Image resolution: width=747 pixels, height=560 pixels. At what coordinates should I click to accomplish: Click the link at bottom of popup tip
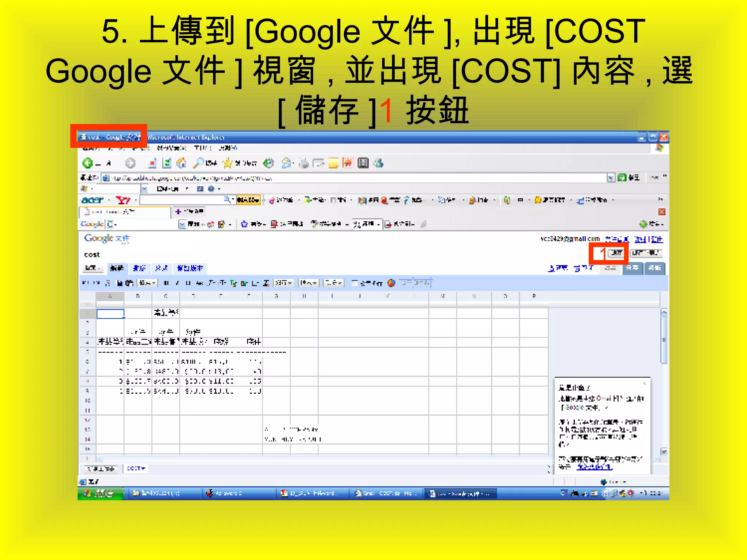594,467
